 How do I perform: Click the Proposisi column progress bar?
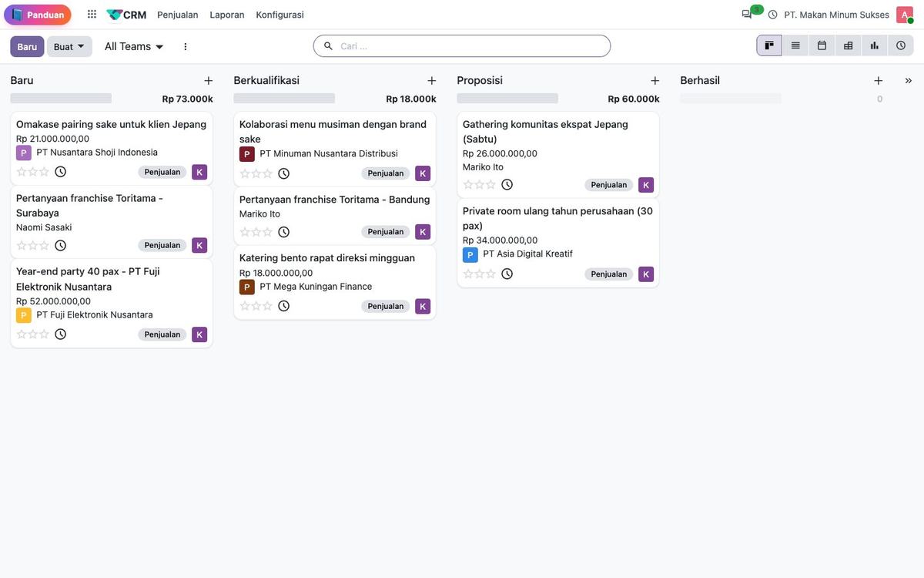(x=507, y=99)
